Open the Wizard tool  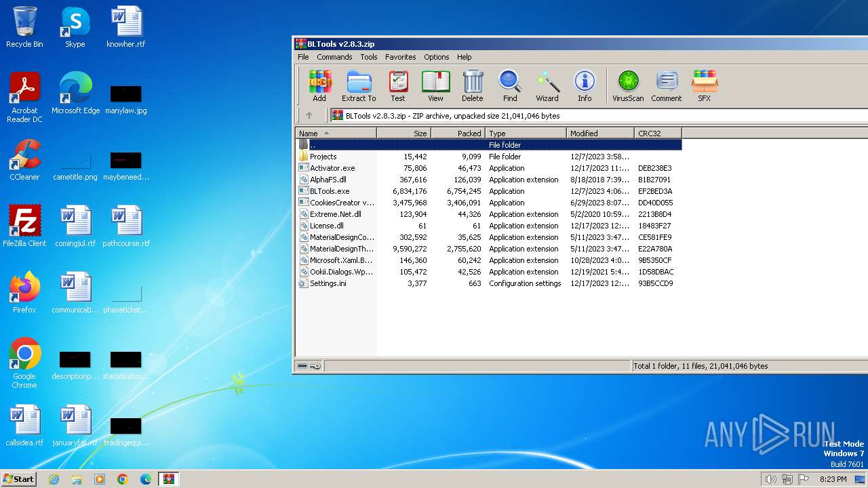pyautogui.click(x=547, y=86)
